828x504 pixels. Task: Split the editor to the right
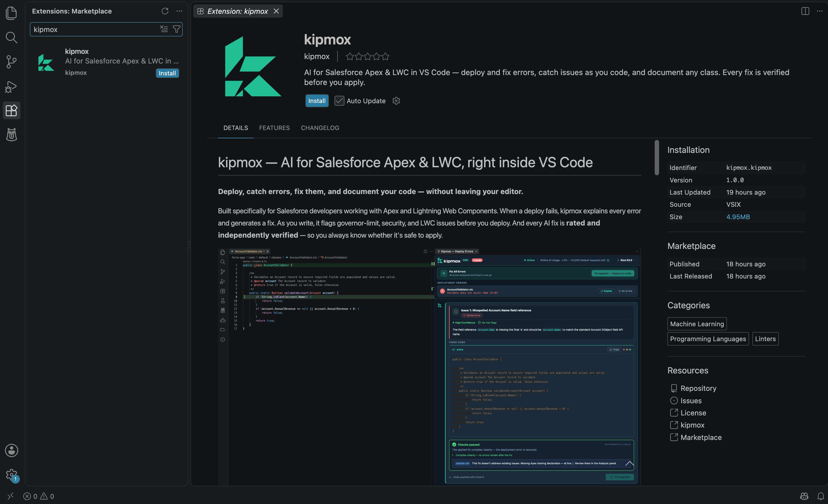click(x=805, y=11)
